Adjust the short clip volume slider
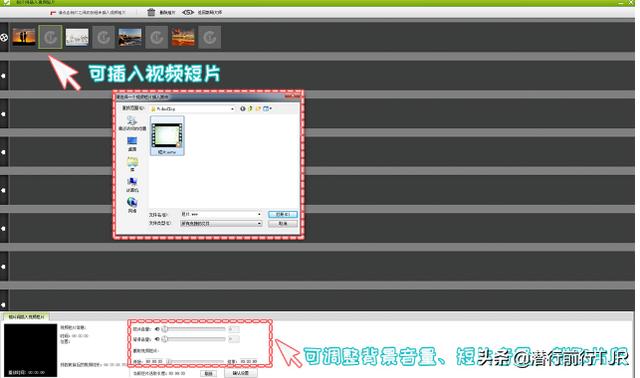This screenshot has width=640, height=378. pyautogui.click(x=194, y=329)
